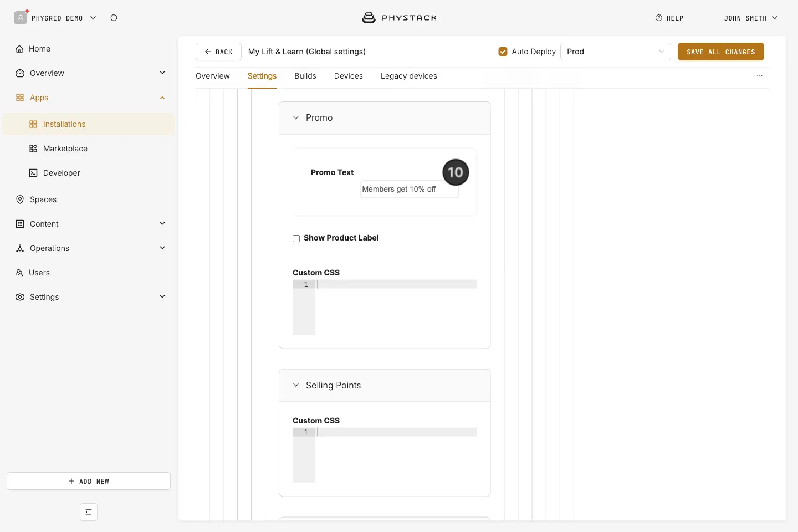Open the Devices tab

pyautogui.click(x=349, y=76)
